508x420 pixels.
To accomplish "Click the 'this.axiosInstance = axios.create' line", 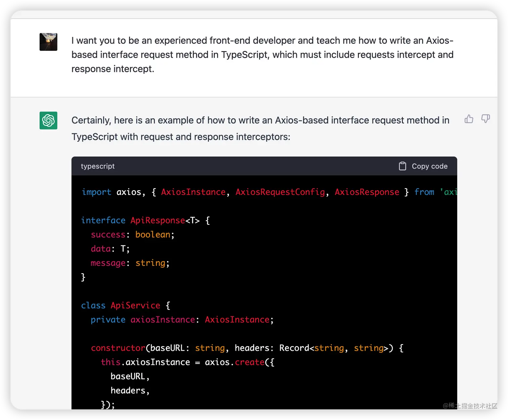I will click(x=187, y=362).
